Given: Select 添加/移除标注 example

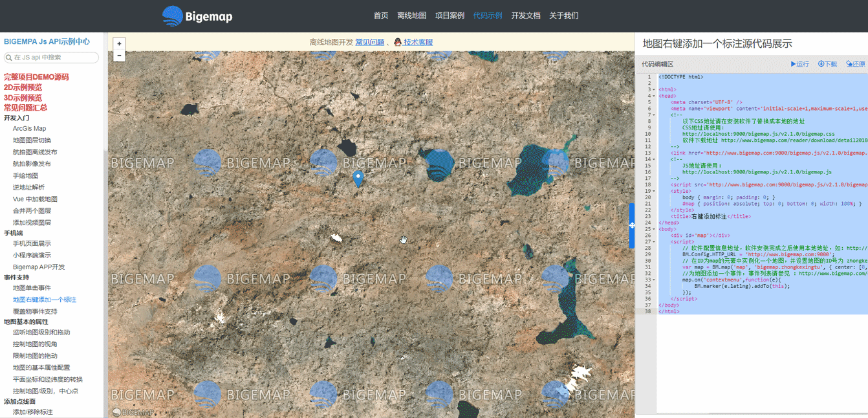Looking at the screenshot, I should pos(33,412).
